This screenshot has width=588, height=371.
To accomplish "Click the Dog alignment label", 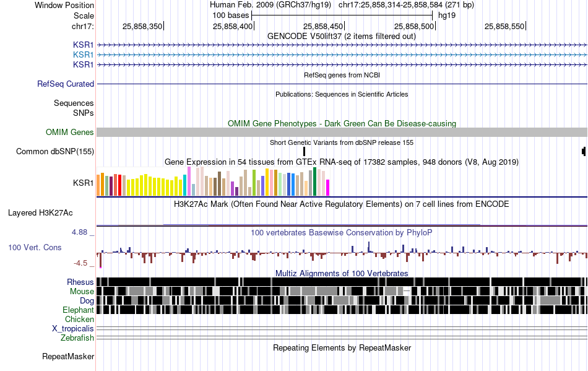I will tap(87, 301).
